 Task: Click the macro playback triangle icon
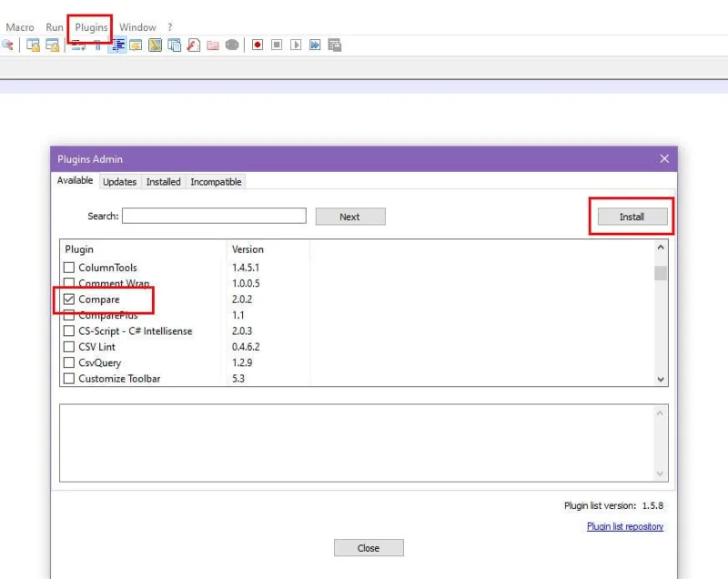tap(296, 45)
